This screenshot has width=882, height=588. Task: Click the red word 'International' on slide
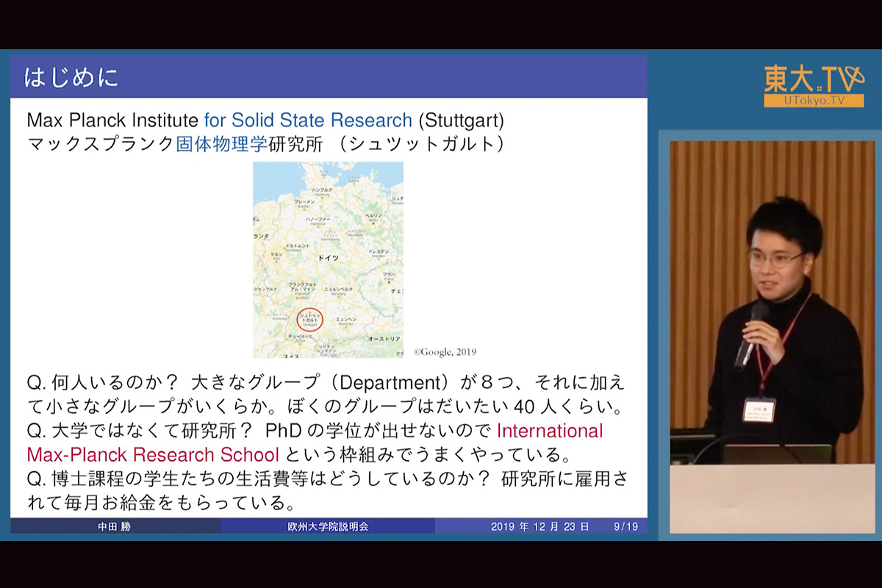pyautogui.click(x=550, y=430)
